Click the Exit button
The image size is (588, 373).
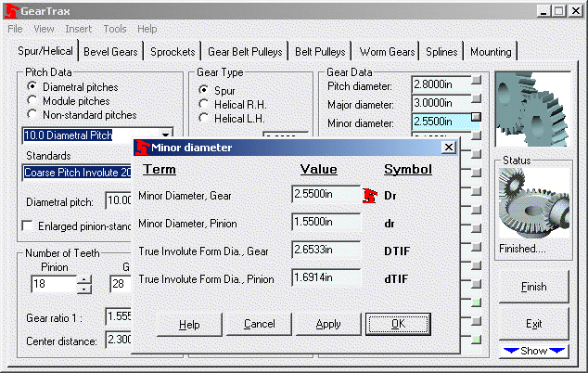[533, 324]
